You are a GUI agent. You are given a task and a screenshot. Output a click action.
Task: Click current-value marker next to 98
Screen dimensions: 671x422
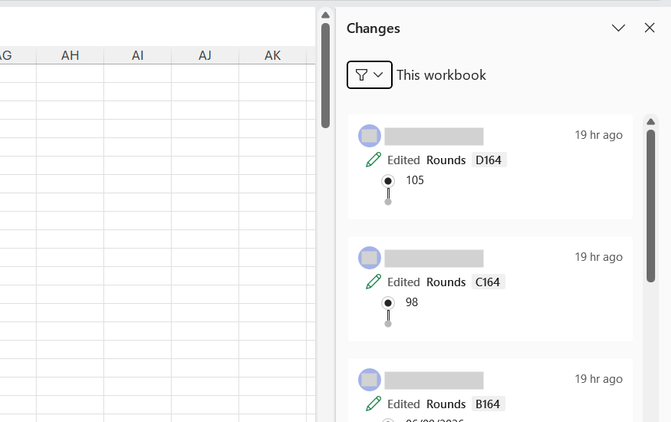388,303
